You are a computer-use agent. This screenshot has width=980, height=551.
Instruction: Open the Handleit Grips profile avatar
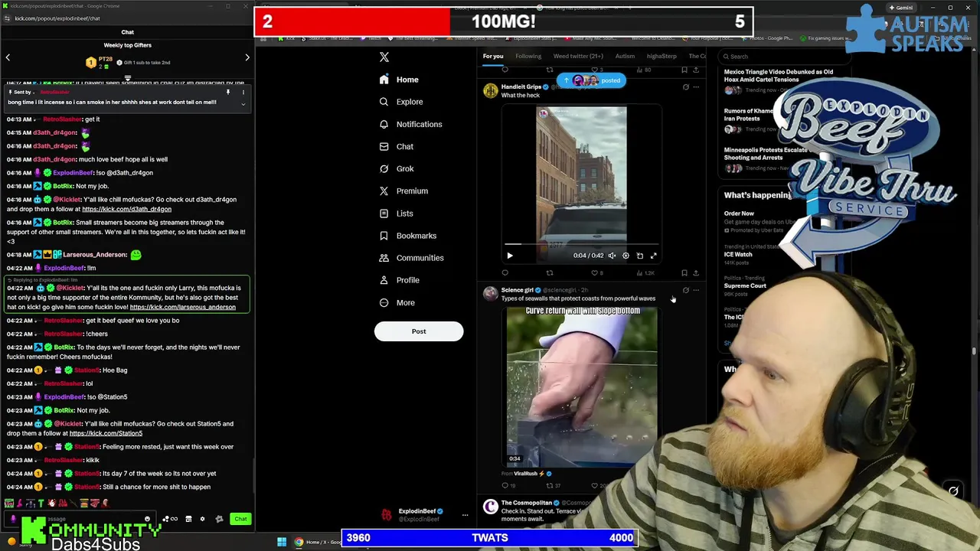(x=491, y=91)
